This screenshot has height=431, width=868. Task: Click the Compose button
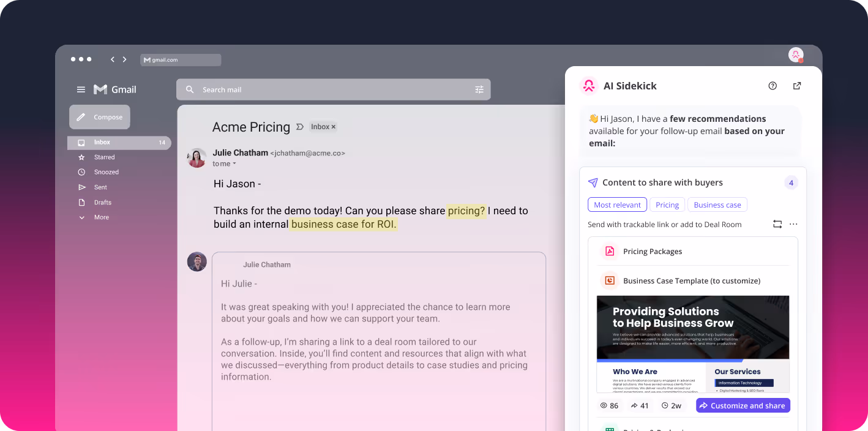click(100, 117)
